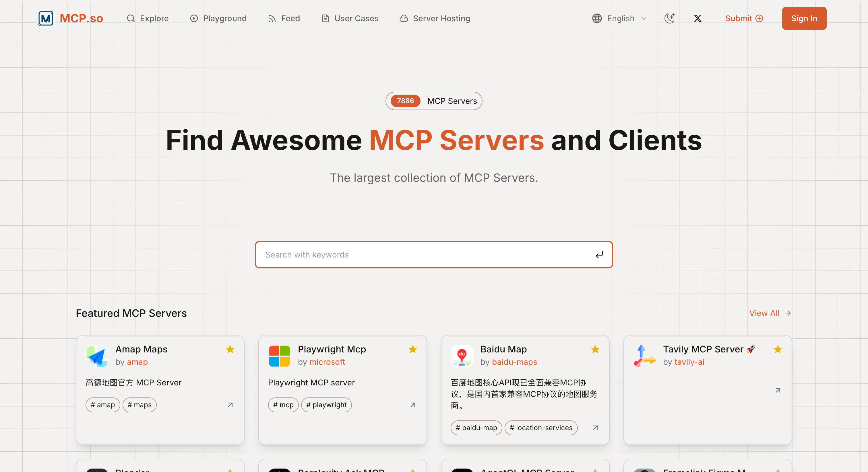This screenshot has height=472, width=868.
Task: Open the X (Twitter) icon link
Action: coord(697,18)
